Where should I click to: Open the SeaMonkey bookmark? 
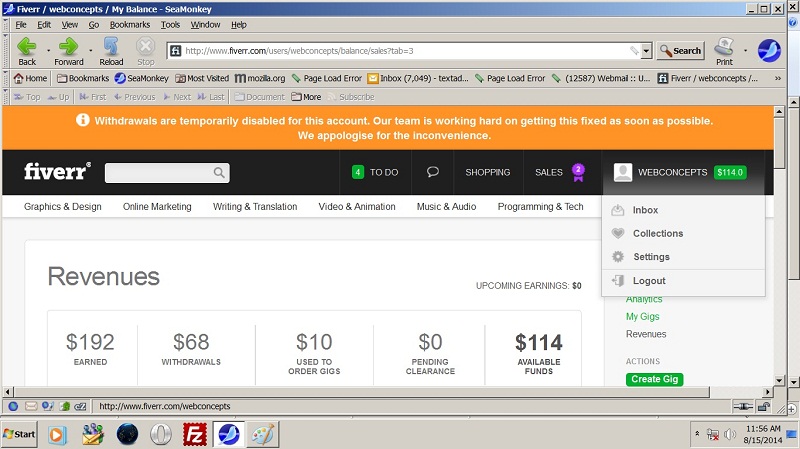[x=142, y=78]
